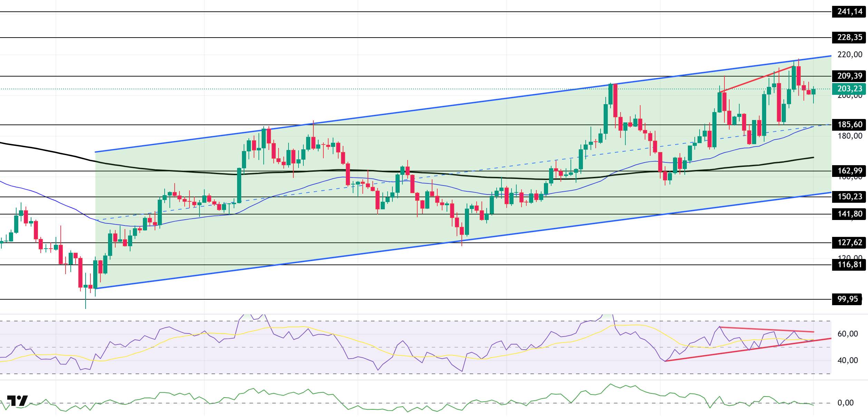The width and height of the screenshot is (868, 420).
Task: Click the RSI 40,00 axis value
Action: [847, 360]
